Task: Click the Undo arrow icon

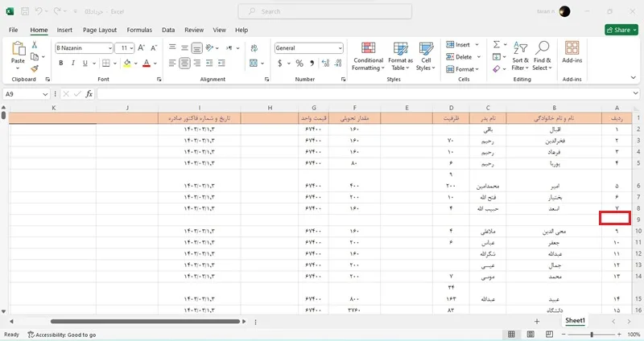Action: pos(39,11)
